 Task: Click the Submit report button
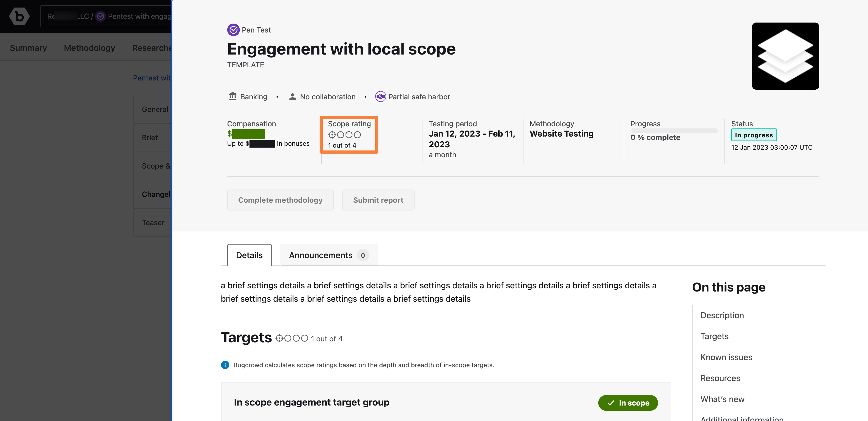(x=378, y=200)
